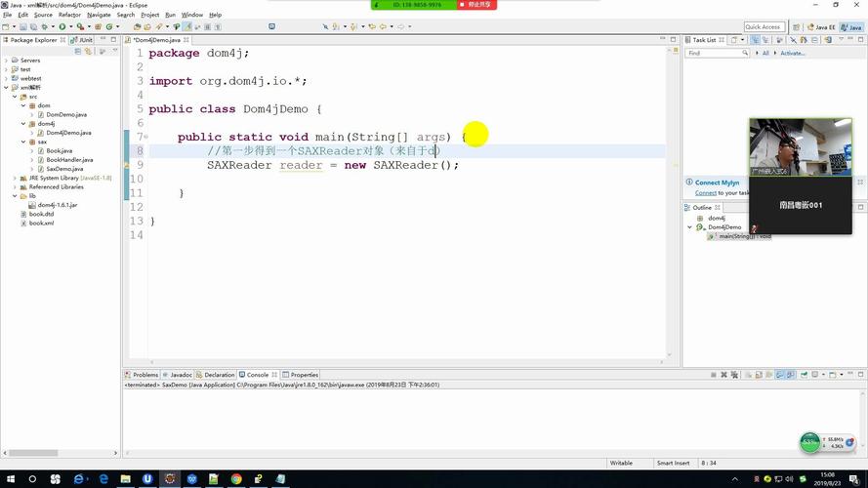Open the File menu
Viewport: 868px width, 488px height.
[x=7, y=15]
